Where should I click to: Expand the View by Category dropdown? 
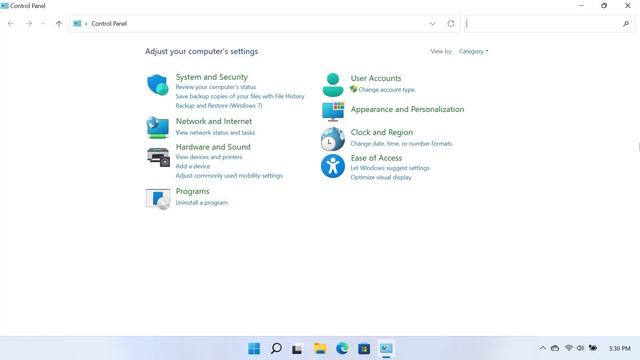pyautogui.click(x=473, y=51)
